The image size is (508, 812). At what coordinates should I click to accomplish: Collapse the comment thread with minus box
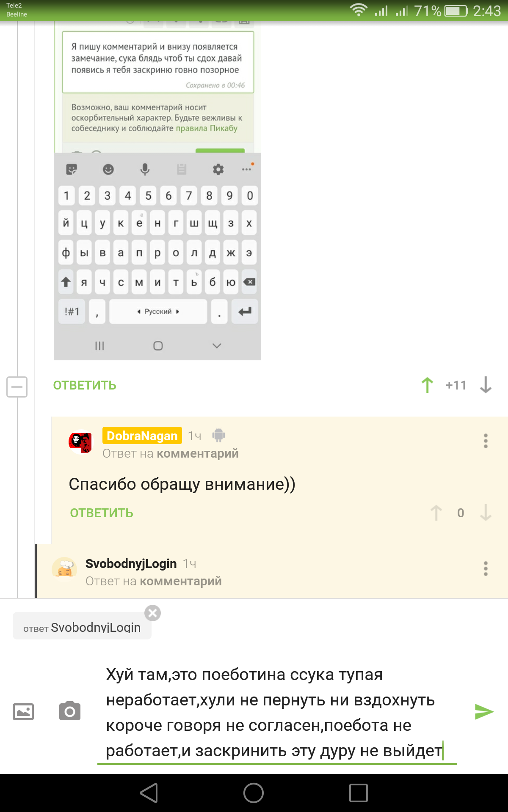click(x=17, y=387)
